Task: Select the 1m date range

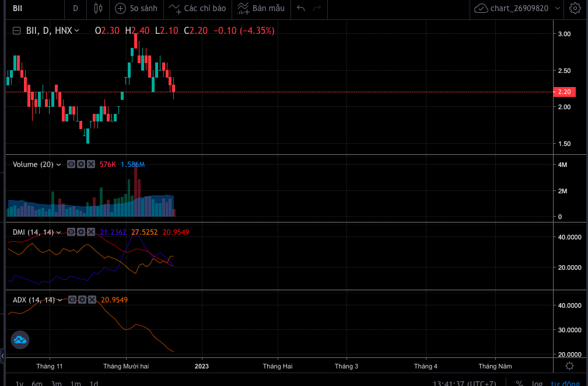Action: click(x=76, y=383)
